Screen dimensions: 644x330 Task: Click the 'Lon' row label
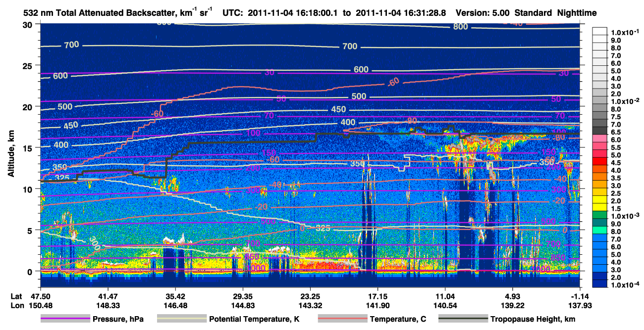click(x=17, y=305)
